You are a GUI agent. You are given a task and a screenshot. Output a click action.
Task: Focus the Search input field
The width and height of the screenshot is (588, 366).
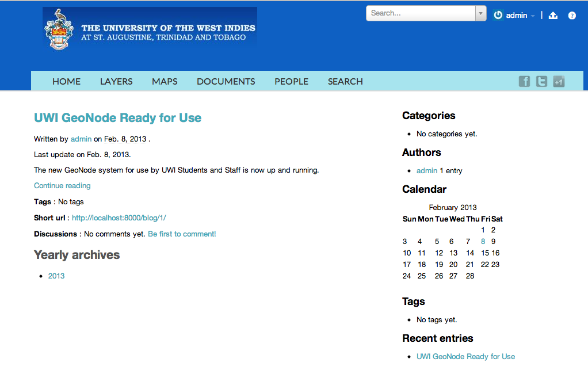point(421,13)
